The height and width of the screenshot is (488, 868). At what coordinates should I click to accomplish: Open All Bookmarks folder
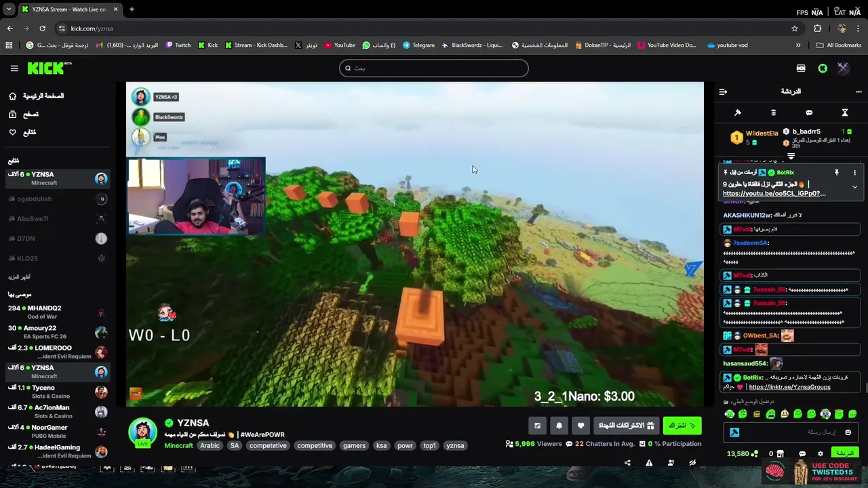pos(838,45)
